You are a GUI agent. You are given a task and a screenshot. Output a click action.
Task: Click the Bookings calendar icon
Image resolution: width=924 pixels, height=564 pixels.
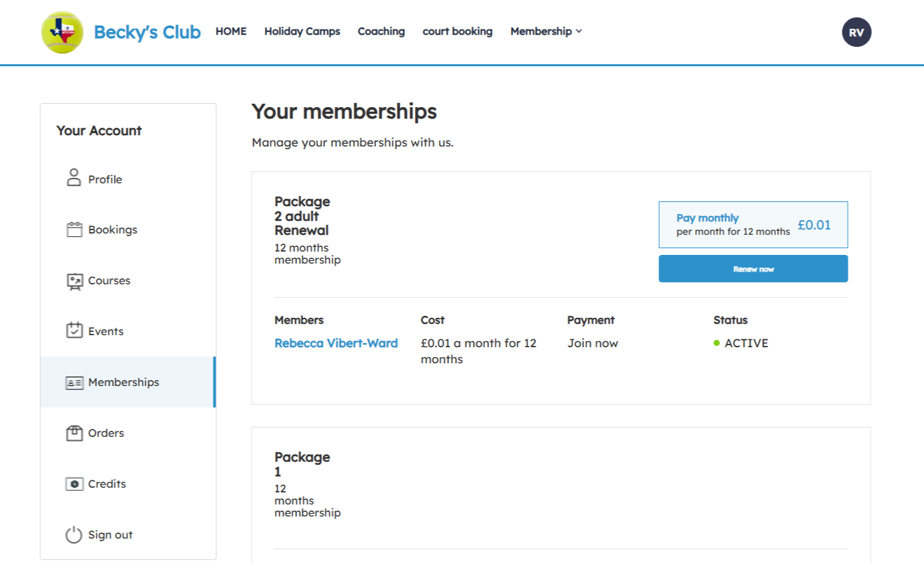74,229
